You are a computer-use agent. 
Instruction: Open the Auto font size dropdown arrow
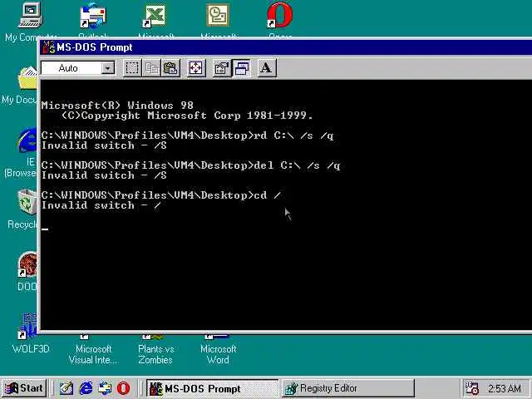108,68
